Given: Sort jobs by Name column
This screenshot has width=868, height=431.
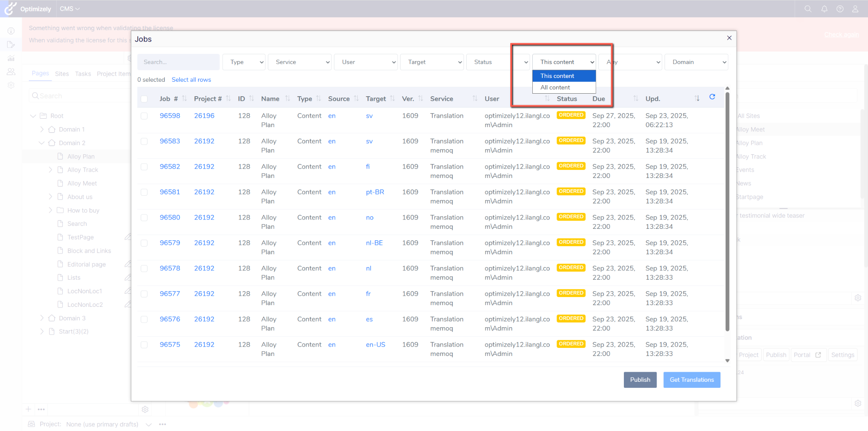Looking at the screenshot, I should pyautogui.click(x=288, y=99).
